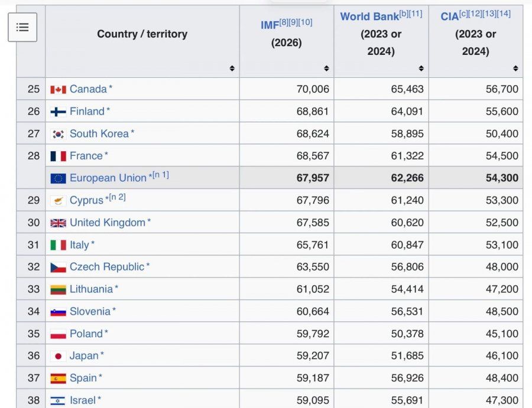Viewport: 532px width, 408px height.
Task: Open the Lithuania country link
Action: (x=91, y=289)
